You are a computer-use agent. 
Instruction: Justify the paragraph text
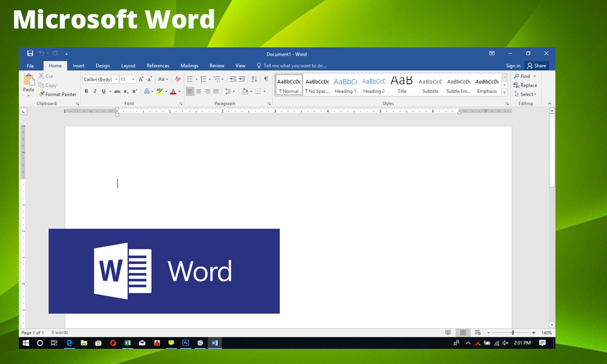216,92
